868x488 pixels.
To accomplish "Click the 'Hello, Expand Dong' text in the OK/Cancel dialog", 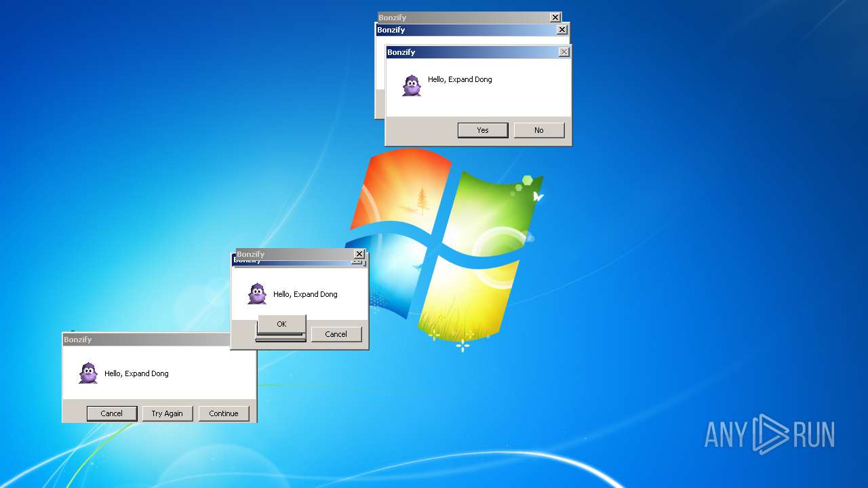I will coord(305,294).
